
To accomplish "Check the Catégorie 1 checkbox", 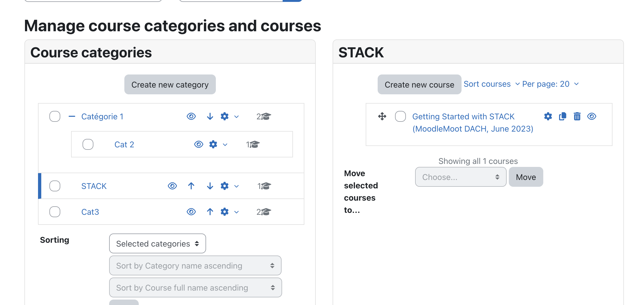I will tap(55, 116).
